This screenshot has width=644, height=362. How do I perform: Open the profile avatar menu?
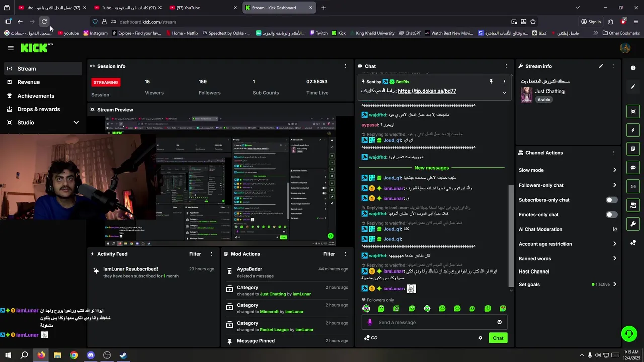pos(625,48)
